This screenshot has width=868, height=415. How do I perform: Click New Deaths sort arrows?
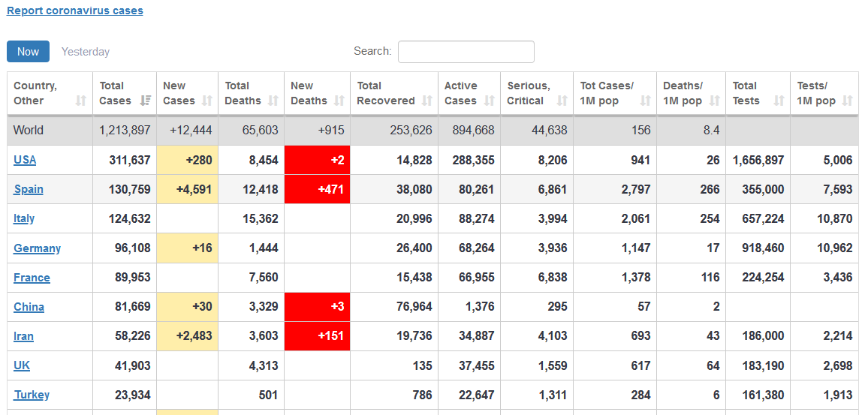339,101
